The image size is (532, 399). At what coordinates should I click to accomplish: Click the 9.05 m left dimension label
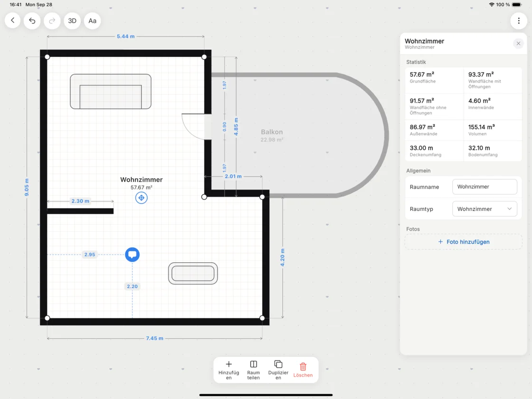point(27,187)
